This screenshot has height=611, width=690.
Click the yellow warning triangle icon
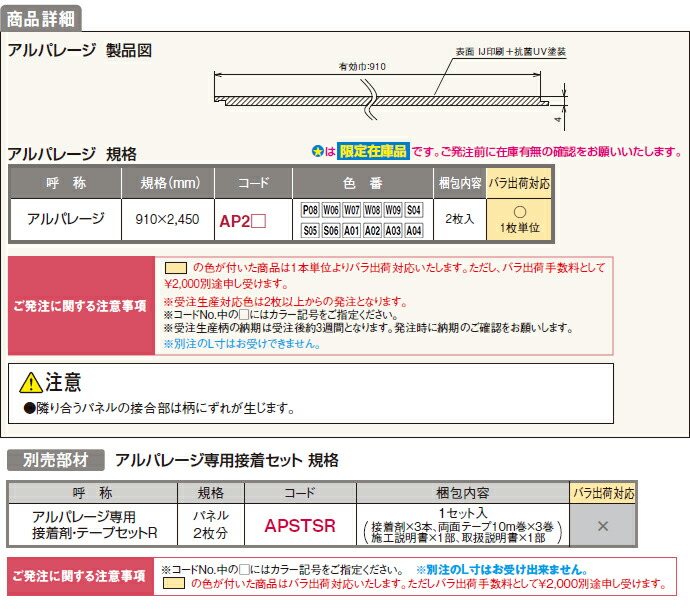32,382
